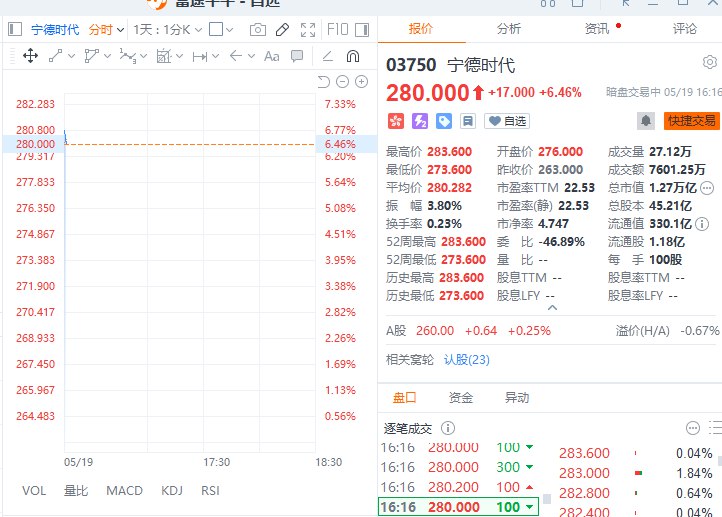Click the A股 260.00 price value
The height and width of the screenshot is (517, 722).
click(x=435, y=331)
